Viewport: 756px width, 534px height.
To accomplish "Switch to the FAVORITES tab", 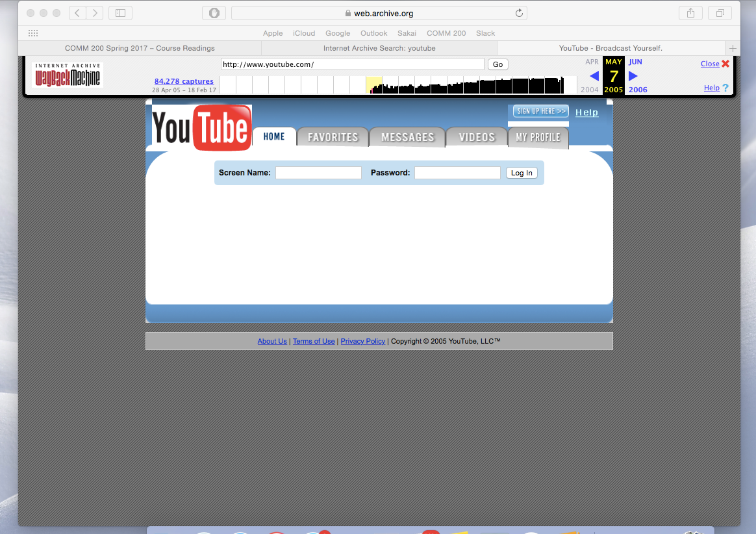I will pyautogui.click(x=332, y=137).
